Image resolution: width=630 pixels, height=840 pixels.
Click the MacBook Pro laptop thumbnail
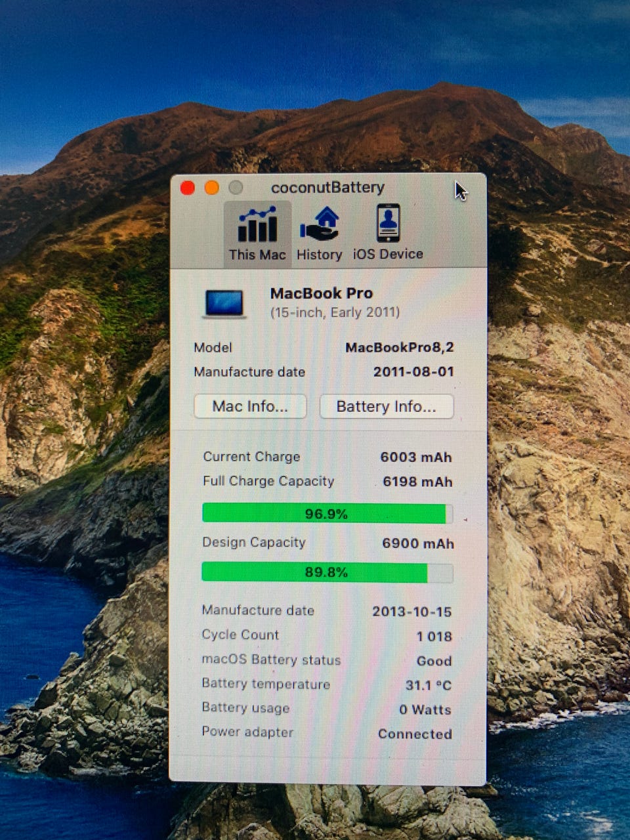click(224, 304)
